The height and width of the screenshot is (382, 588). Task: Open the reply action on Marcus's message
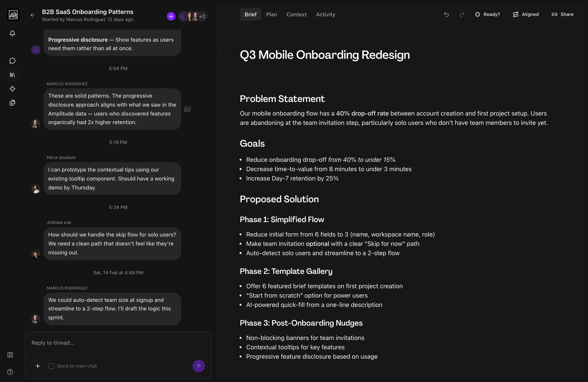(x=187, y=109)
